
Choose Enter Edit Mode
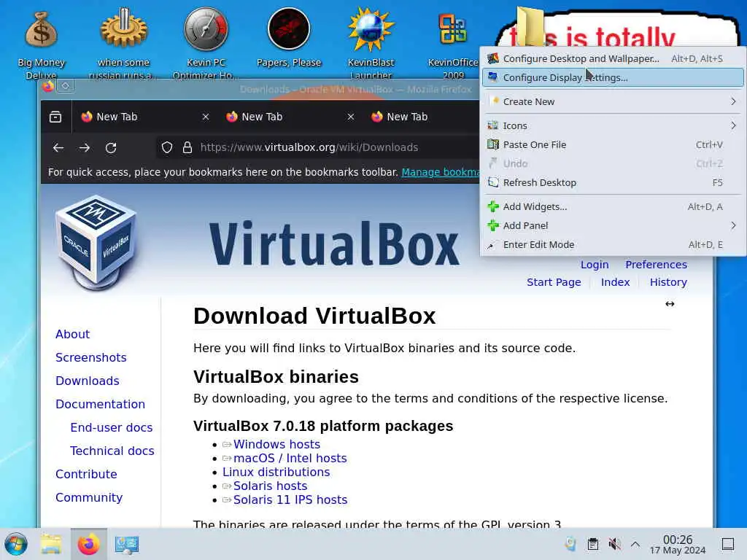coord(613,245)
